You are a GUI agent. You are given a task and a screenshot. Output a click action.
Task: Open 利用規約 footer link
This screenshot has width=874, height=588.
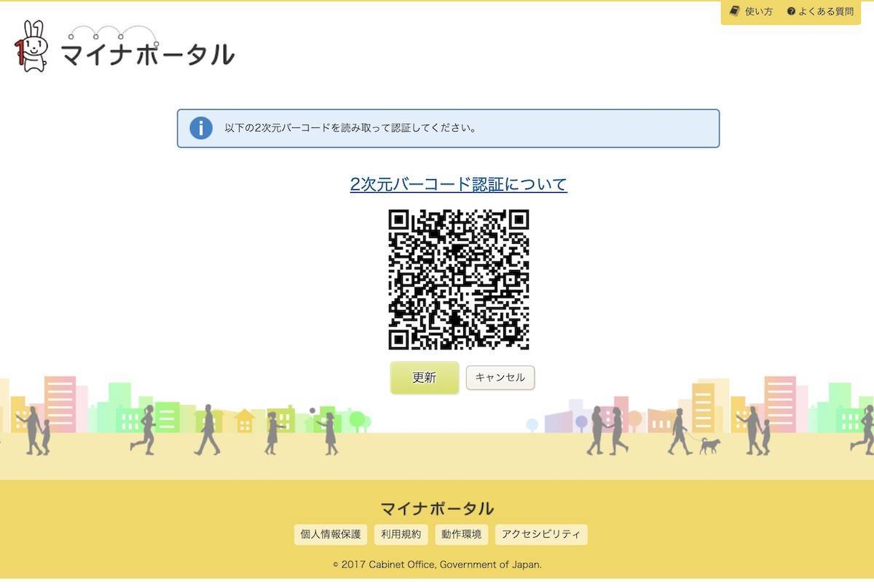pyautogui.click(x=401, y=534)
